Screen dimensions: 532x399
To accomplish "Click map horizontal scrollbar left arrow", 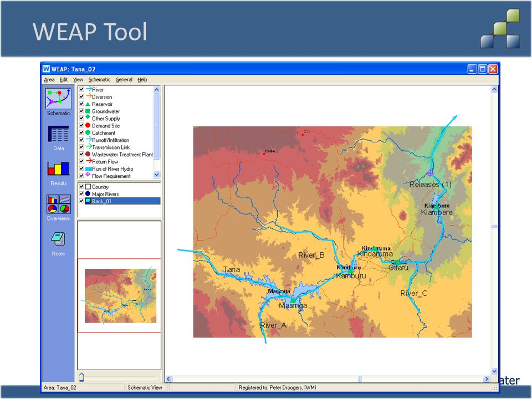I will pyautogui.click(x=169, y=378).
